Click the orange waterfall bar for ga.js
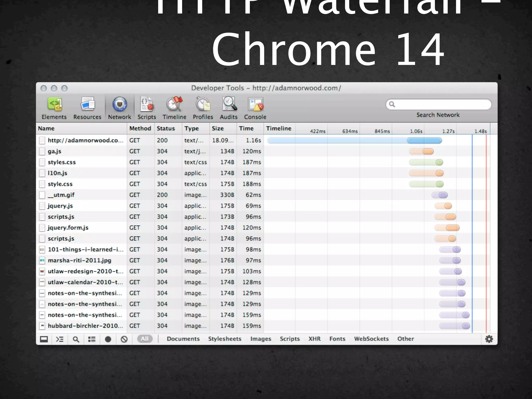The width and height of the screenshot is (532, 399). tap(421, 151)
